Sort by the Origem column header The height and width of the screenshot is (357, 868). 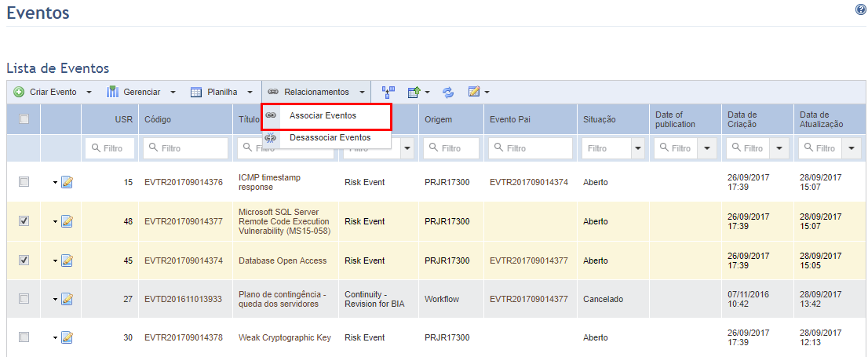click(x=439, y=119)
